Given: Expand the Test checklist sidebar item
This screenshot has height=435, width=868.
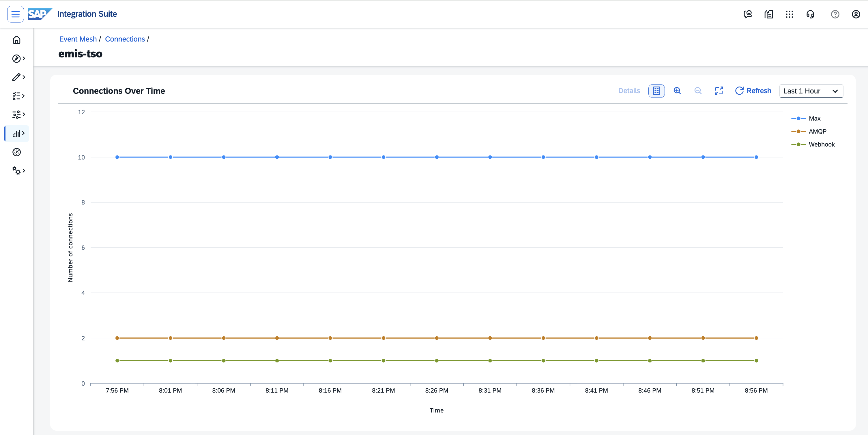Looking at the screenshot, I should (x=18, y=96).
